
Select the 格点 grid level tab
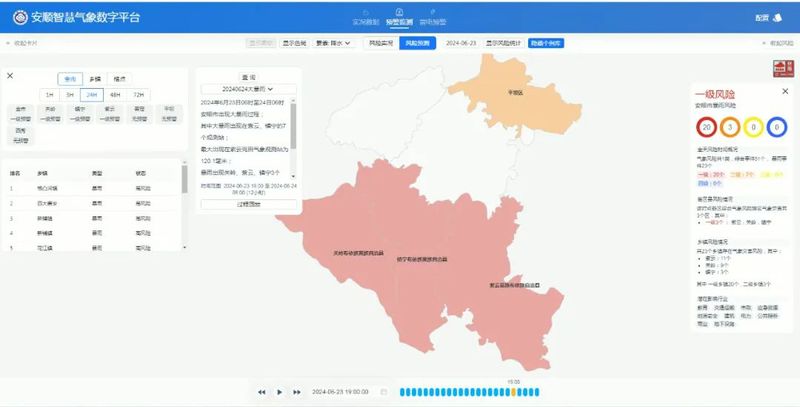pyautogui.click(x=119, y=79)
